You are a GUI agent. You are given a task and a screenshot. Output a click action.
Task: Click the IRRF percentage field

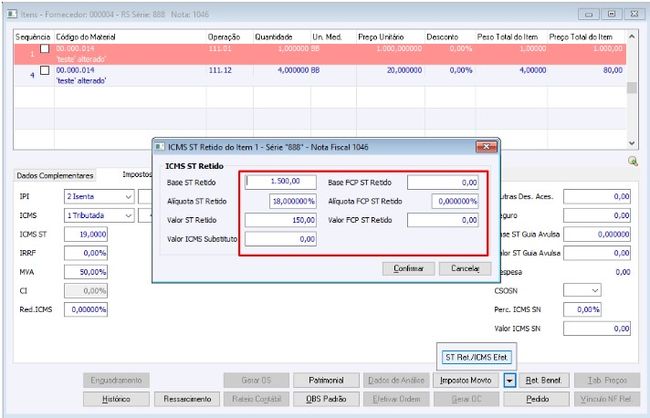(x=86, y=253)
